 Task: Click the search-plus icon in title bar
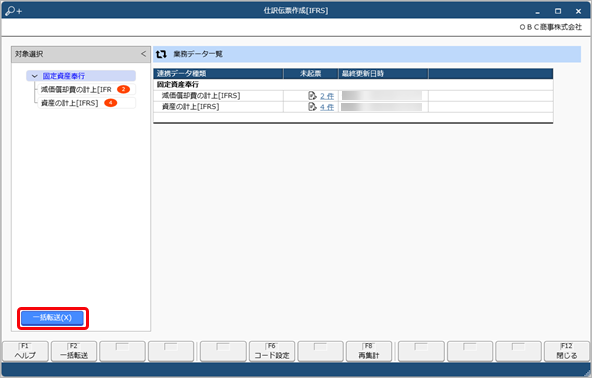point(14,11)
